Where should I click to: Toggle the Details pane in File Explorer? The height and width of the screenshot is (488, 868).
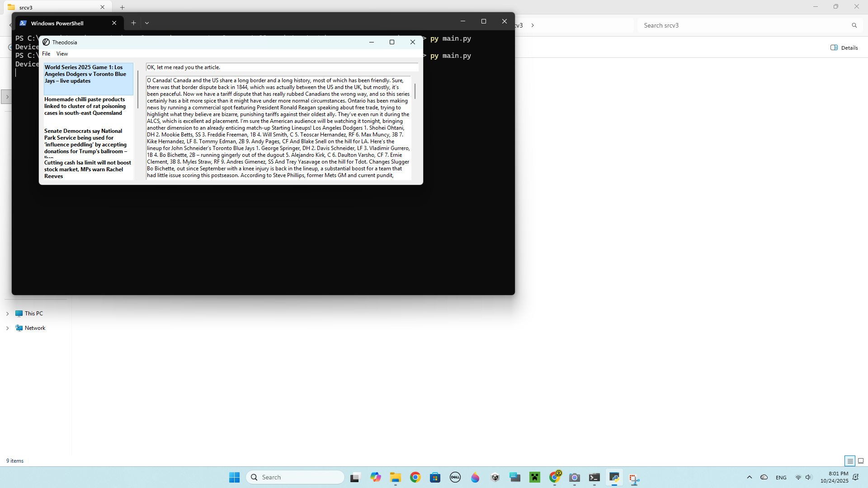point(844,47)
